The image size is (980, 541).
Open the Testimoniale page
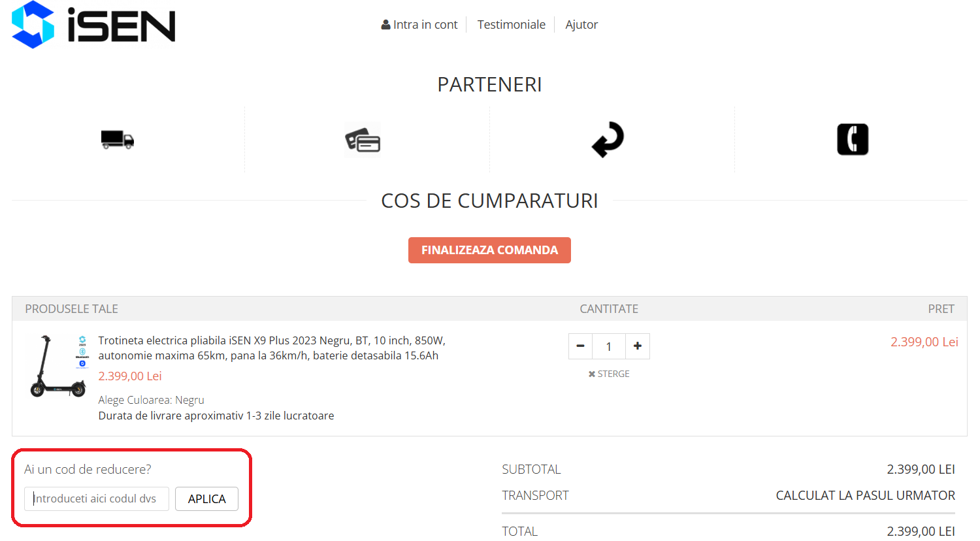512,24
